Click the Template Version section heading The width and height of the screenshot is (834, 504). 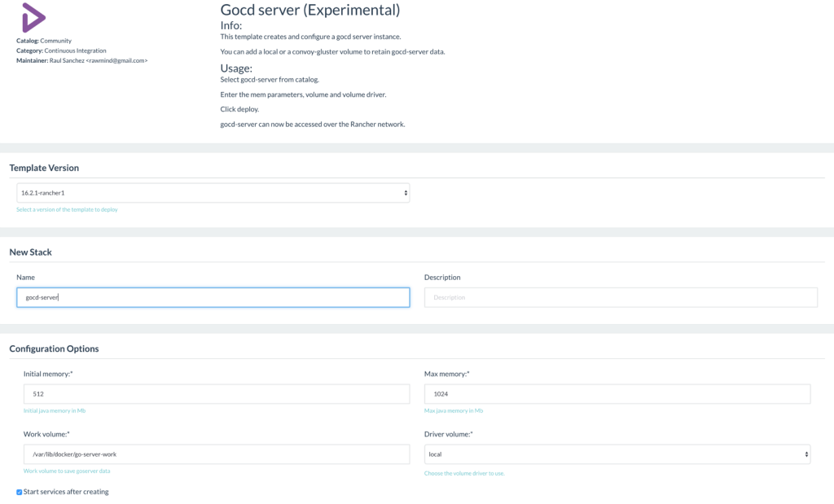[44, 168]
